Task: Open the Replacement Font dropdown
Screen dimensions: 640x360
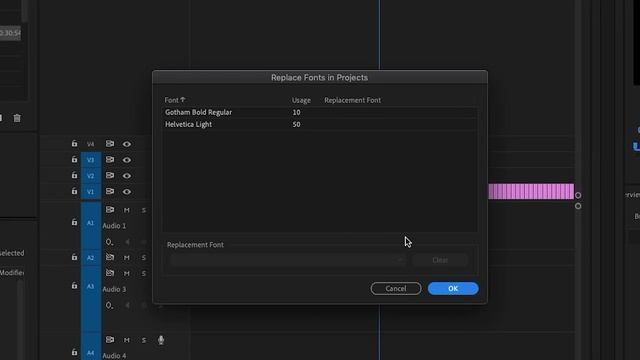Action: coord(288,260)
